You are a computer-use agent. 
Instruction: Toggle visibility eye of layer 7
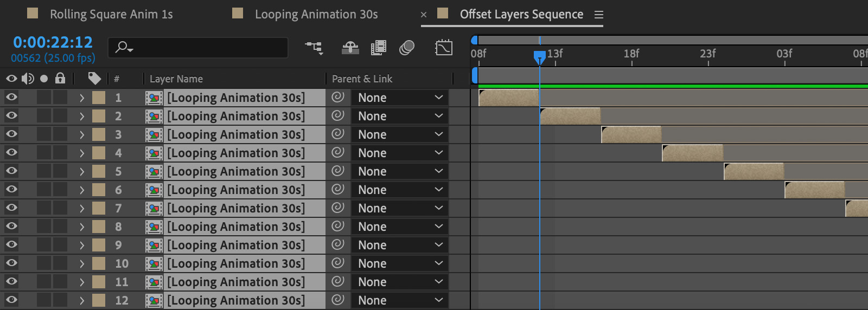pyautogui.click(x=11, y=208)
